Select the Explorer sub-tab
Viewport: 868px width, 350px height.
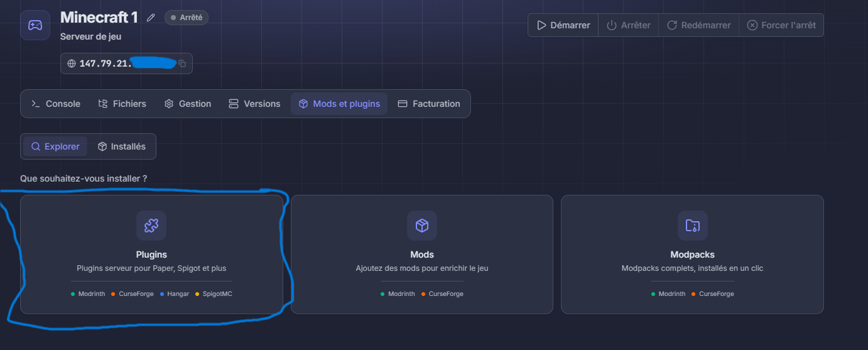pyautogui.click(x=55, y=146)
